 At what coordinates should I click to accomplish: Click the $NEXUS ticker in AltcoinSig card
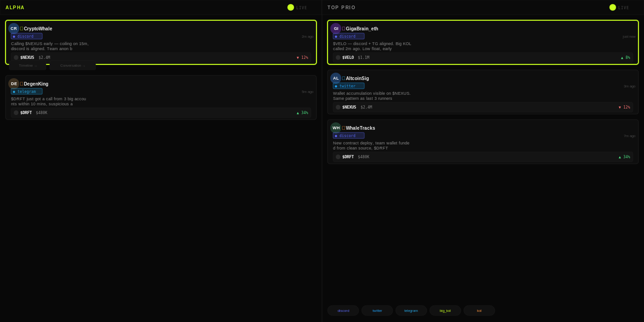point(349,107)
